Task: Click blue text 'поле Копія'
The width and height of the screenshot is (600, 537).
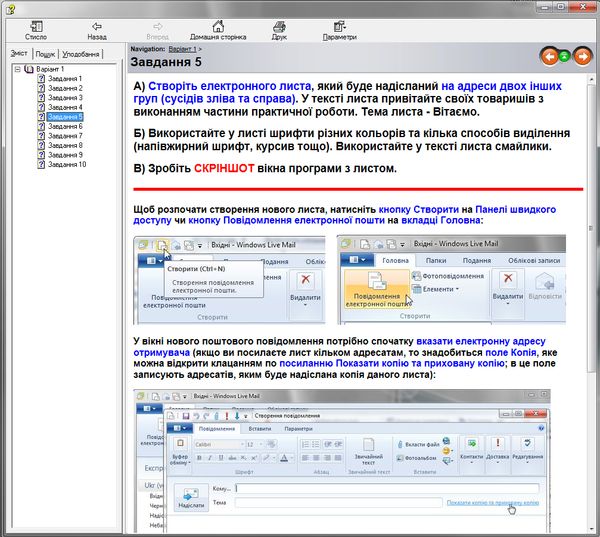Action: [510, 352]
